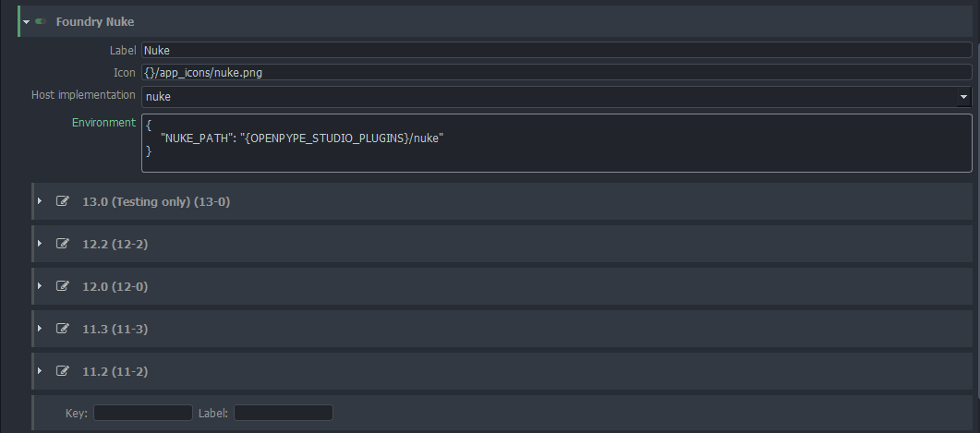This screenshot has height=433, width=980.
Task: Click the Icon path input field
Action: click(556, 72)
